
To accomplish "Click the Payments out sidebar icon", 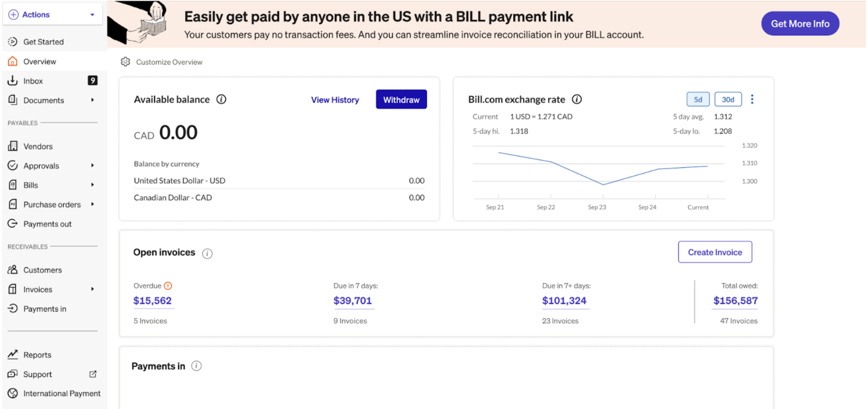I will pyautogui.click(x=13, y=224).
